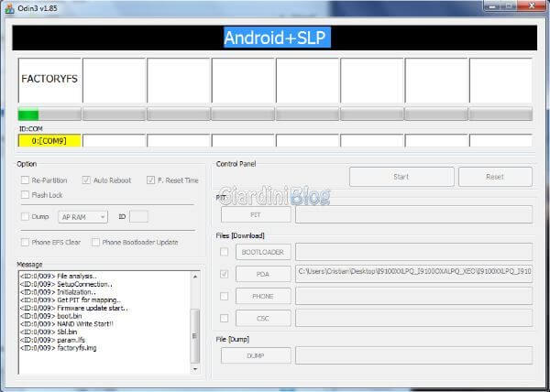Click the FACTORYFS progress bar
This screenshot has width=550, height=392.
point(49,114)
